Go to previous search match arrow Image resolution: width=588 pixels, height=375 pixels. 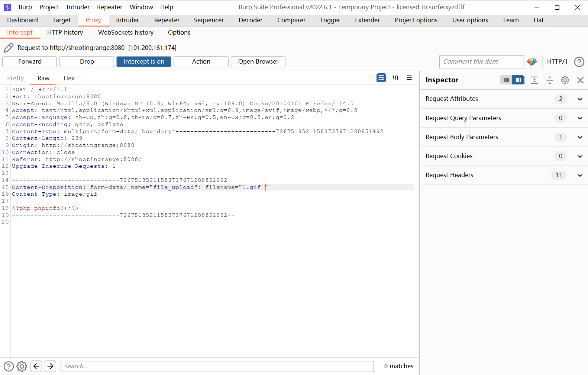click(x=36, y=366)
